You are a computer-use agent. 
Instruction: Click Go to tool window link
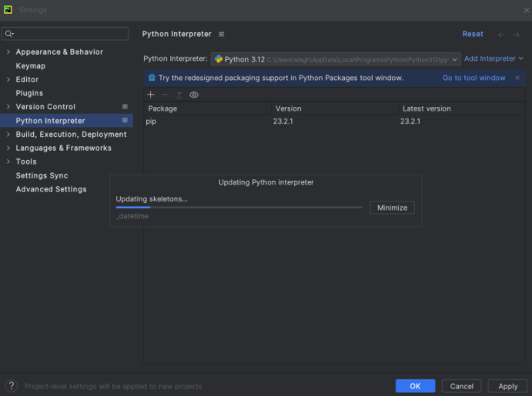(x=473, y=78)
